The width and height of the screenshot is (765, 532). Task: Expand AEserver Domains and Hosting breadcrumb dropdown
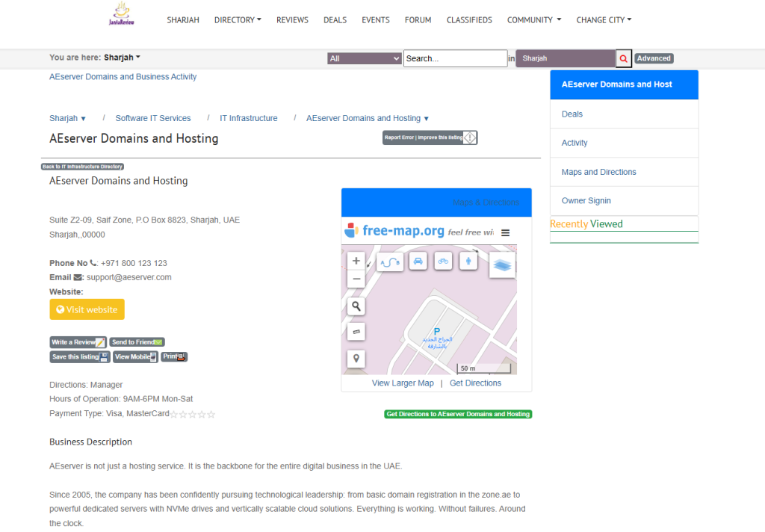(x=368, y=118)
